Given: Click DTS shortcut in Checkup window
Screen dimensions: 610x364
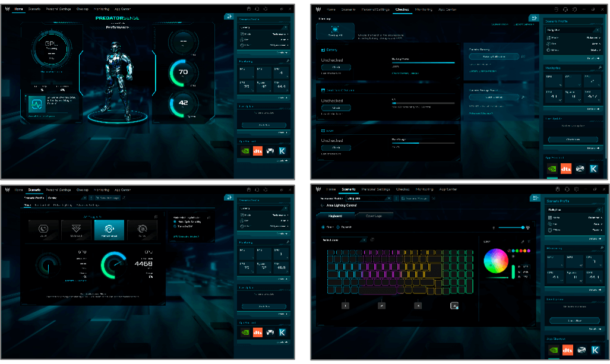Looking at the screenshot, I should pyautogui.click(x=565, y=169).
